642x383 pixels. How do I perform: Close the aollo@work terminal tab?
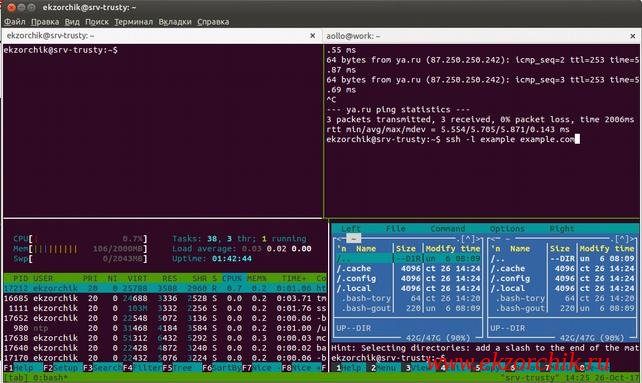tap(633, 36)
